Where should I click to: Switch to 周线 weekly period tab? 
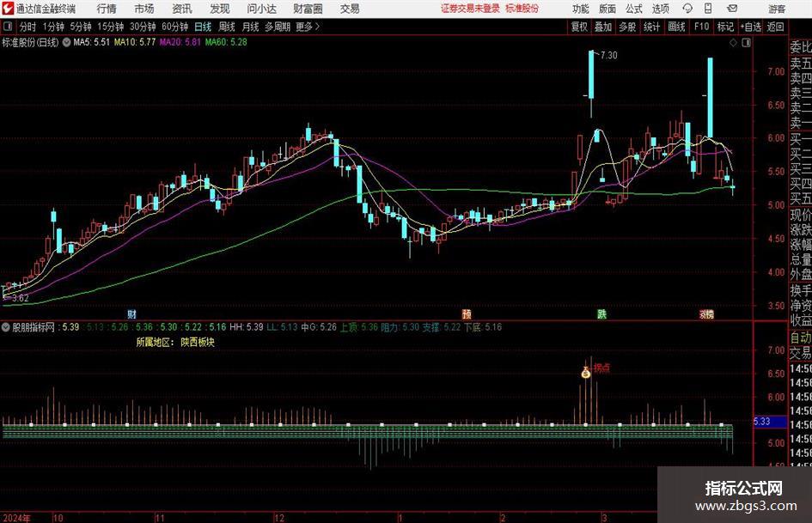(x=227, y=27)
